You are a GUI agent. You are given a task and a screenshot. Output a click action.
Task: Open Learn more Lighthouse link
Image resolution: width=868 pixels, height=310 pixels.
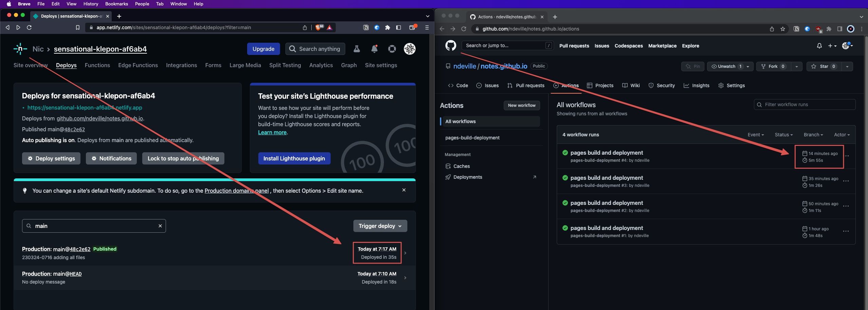tap(272, 132)
